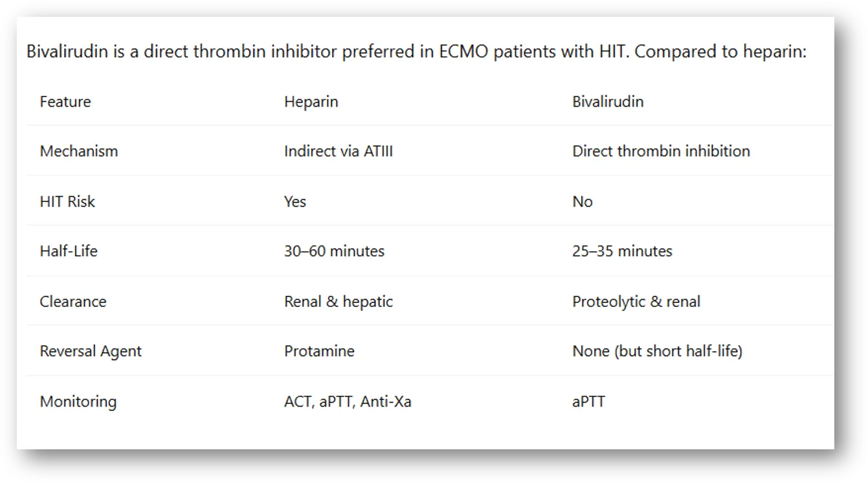Select the Half-Life row label

(x=69, y=251)
